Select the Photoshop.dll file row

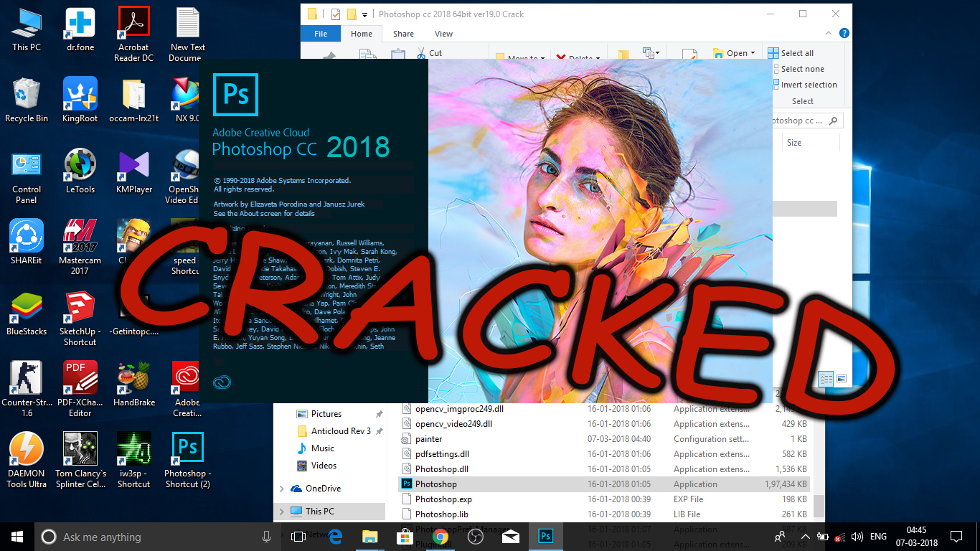[604, 469]
